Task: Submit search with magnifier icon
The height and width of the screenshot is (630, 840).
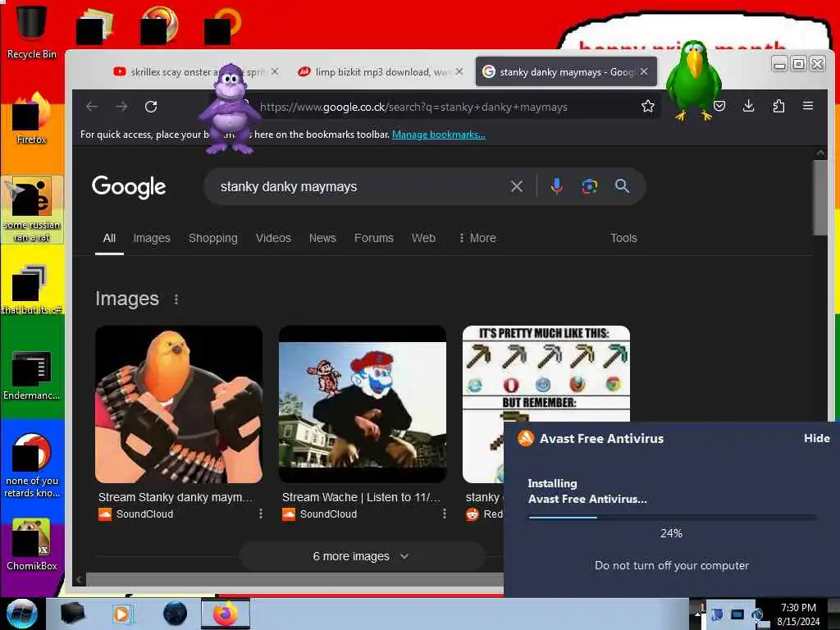Action: point(622,186)
